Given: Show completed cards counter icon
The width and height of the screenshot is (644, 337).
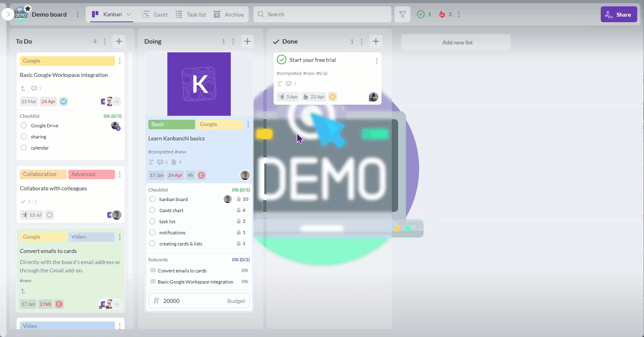Looking at the screenshot, I should tap(421, 14).
